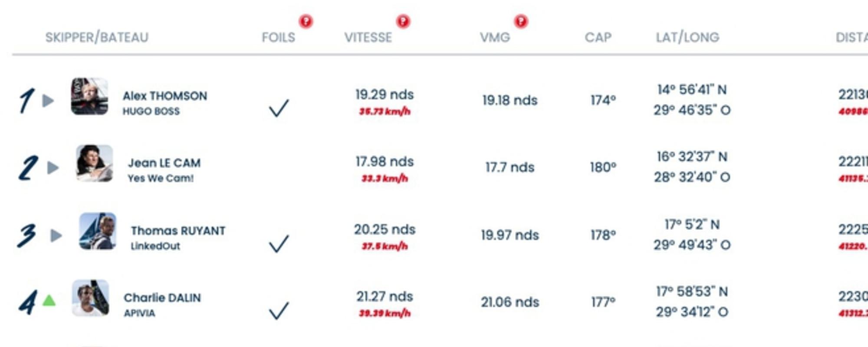This screenshot has height=347, width=868.
Task: Click the foils checkmark for LinkedOut
Action: click(x=279, y=243)
